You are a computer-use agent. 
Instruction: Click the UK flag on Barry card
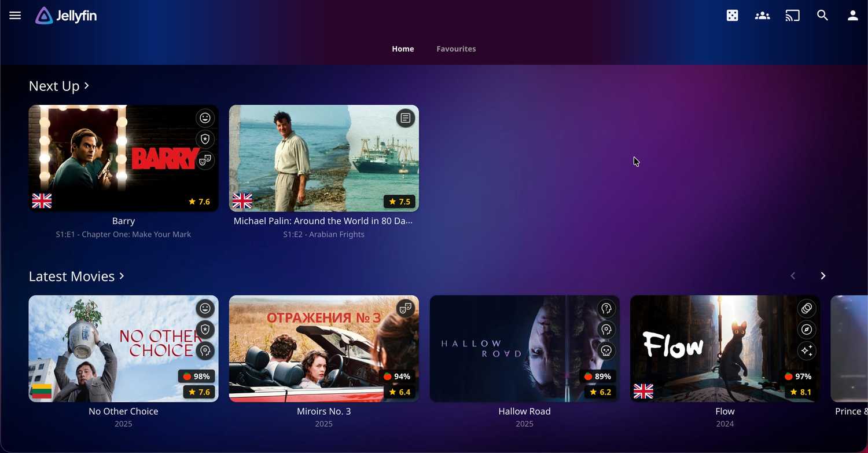point(42,201)
